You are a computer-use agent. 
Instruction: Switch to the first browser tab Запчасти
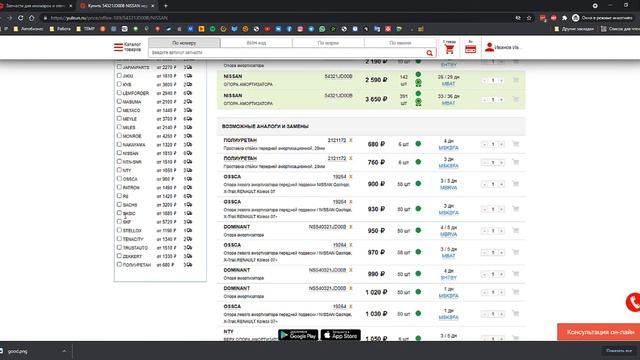[35, 6]
